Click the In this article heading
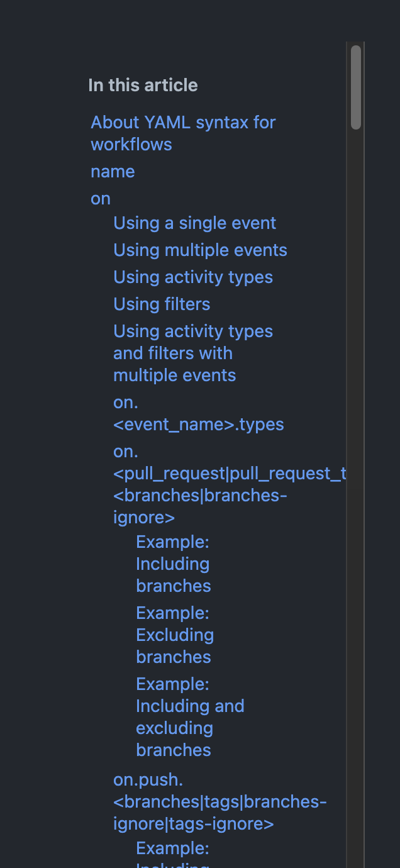This screenshot has height=868, width=400. point(143,84)
